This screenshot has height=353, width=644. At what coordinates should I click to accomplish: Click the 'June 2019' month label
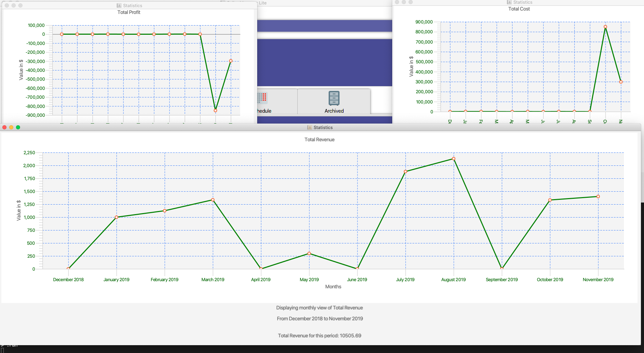tap(357, 279)
